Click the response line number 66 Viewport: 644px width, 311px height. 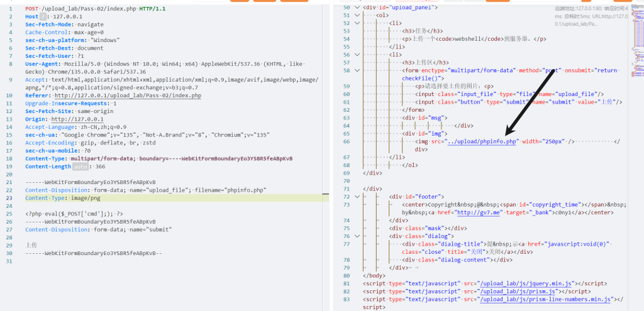347,141
